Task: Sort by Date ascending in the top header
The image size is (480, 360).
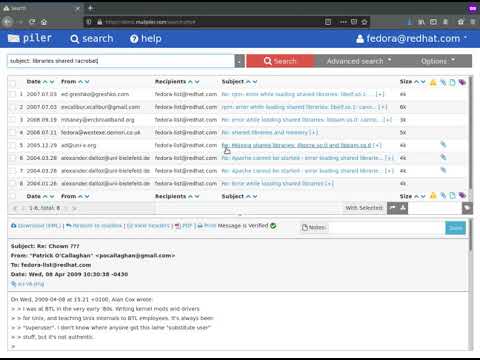Action: (45, 82)
